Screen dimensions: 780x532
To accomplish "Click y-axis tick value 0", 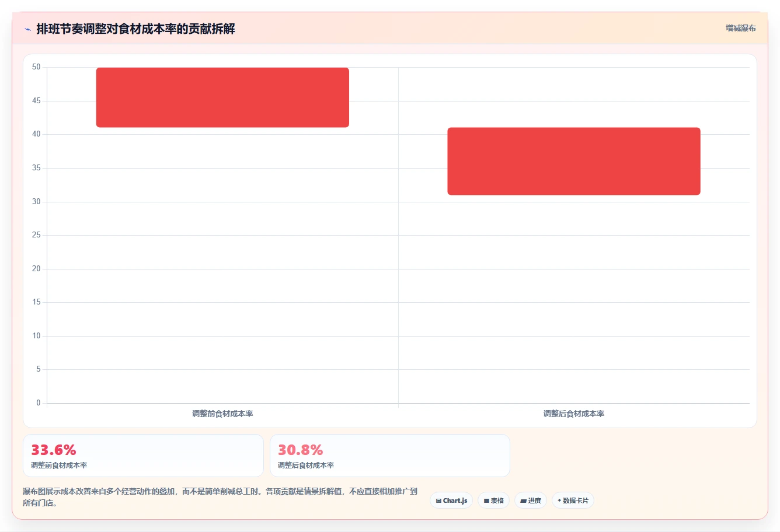I will pos(39,403).
